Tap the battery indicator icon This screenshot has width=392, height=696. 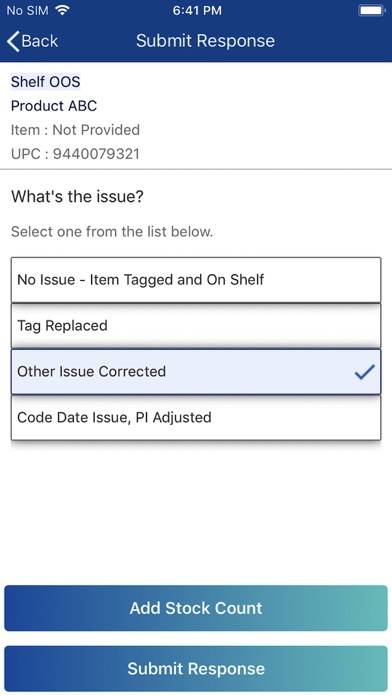[x=371, y=11]
